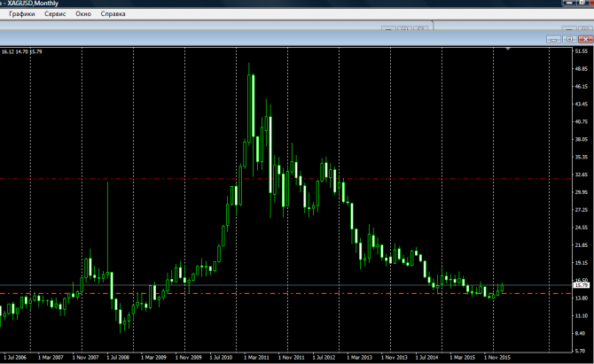Open the Окно menu
This screenshot has height=364, width=594.
[83, 14]
